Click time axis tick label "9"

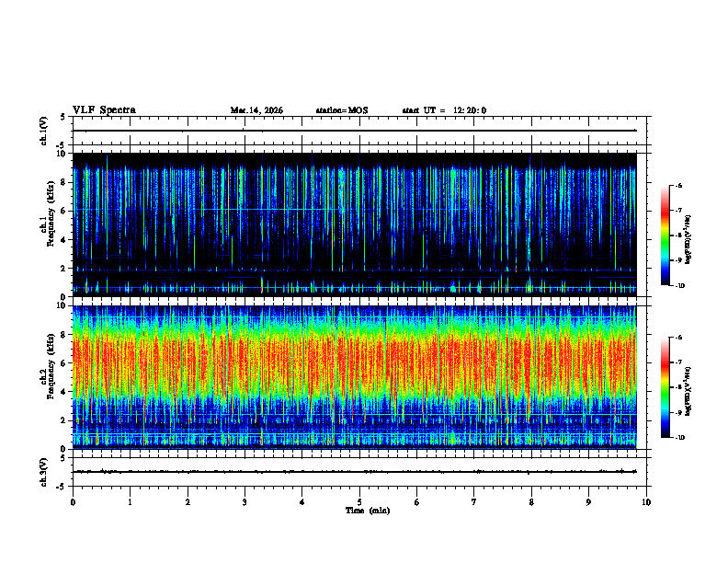[x=588, y=502]
